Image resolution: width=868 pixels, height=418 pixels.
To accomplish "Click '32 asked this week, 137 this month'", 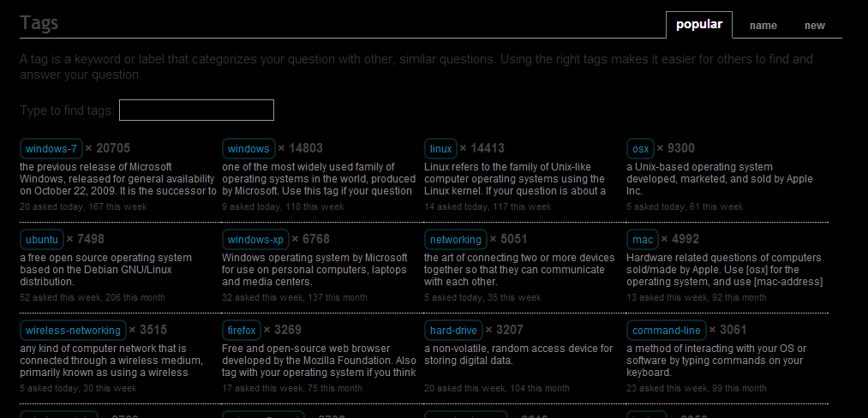I will (295, 297).
